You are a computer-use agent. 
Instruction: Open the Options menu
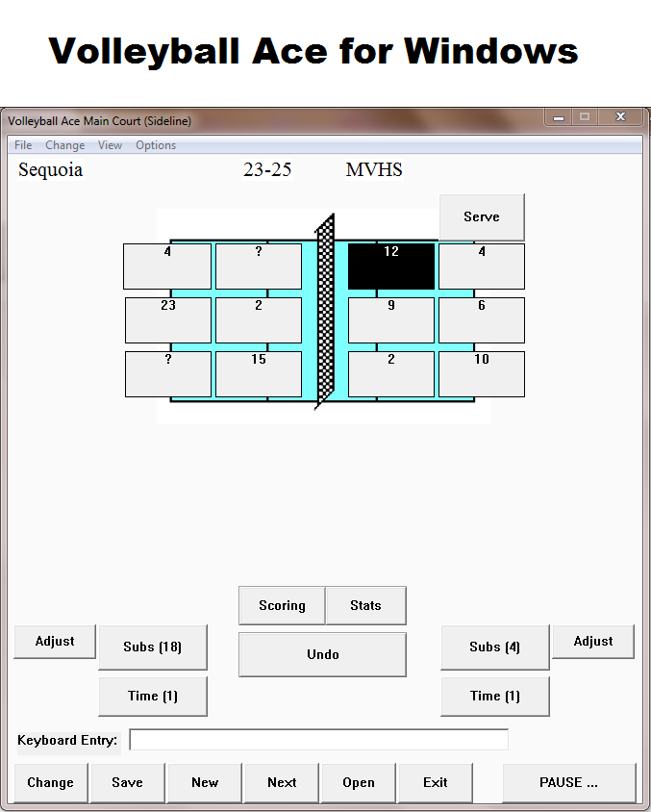(x=156, y=145)
